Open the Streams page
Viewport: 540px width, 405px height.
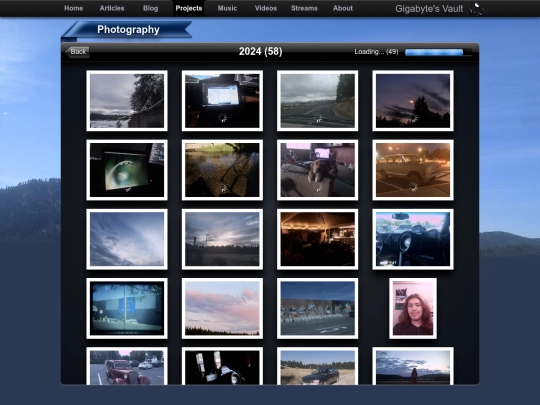pyautogui.click(x=304, y=8)
